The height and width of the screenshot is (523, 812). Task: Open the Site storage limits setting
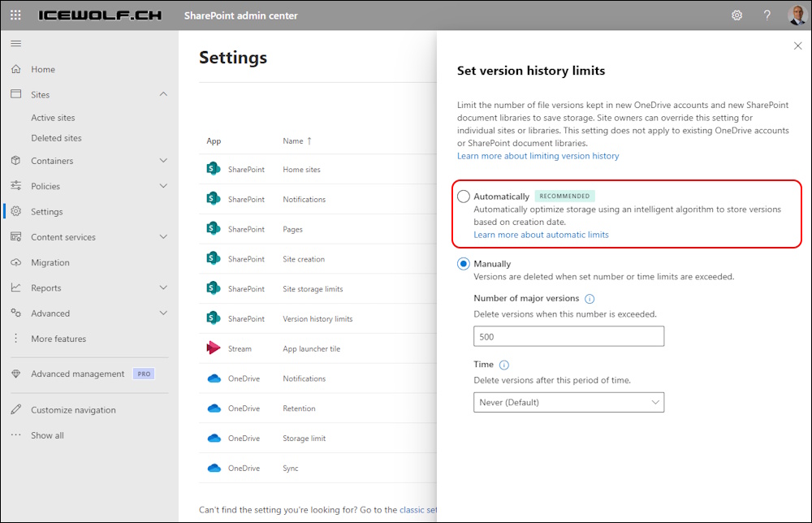click(313, 289)
